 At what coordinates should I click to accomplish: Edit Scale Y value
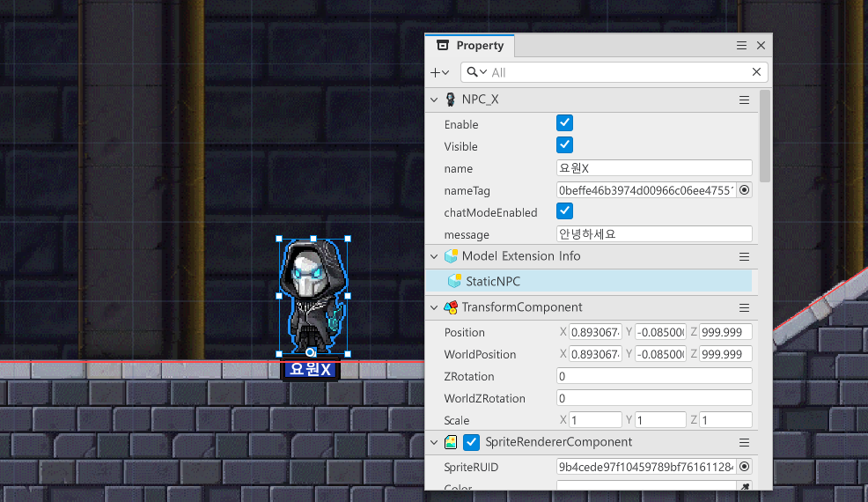click(660, 420)
